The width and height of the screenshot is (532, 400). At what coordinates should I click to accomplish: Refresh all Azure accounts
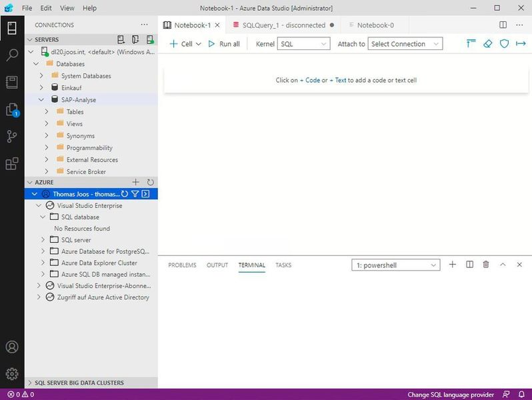[x=150, y=182]
